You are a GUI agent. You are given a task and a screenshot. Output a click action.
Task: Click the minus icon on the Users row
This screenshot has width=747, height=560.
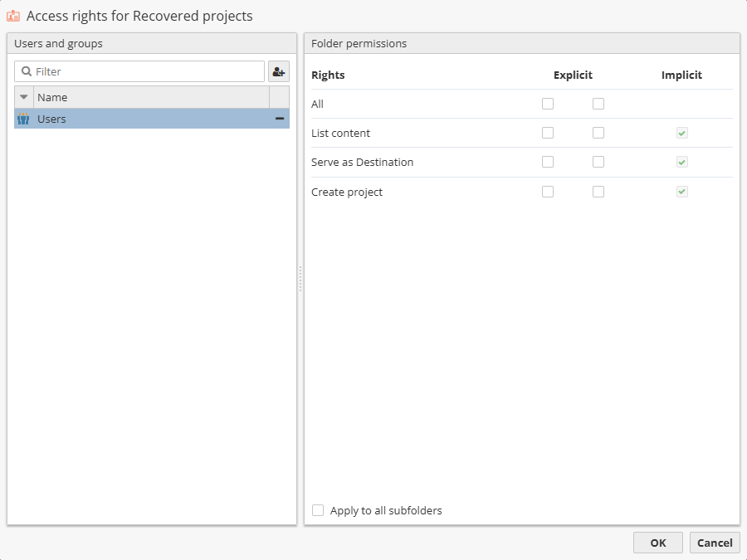[280, 119]
